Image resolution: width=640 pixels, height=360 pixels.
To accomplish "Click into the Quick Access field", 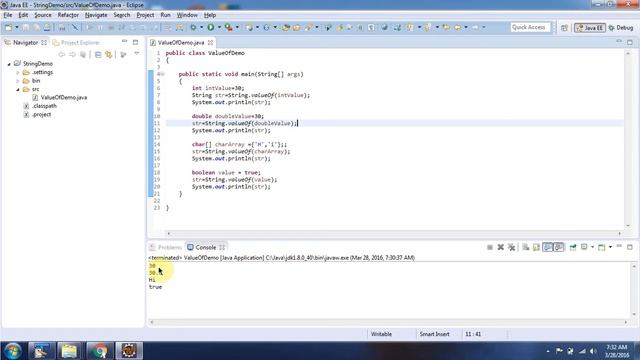I will point(530,27).
